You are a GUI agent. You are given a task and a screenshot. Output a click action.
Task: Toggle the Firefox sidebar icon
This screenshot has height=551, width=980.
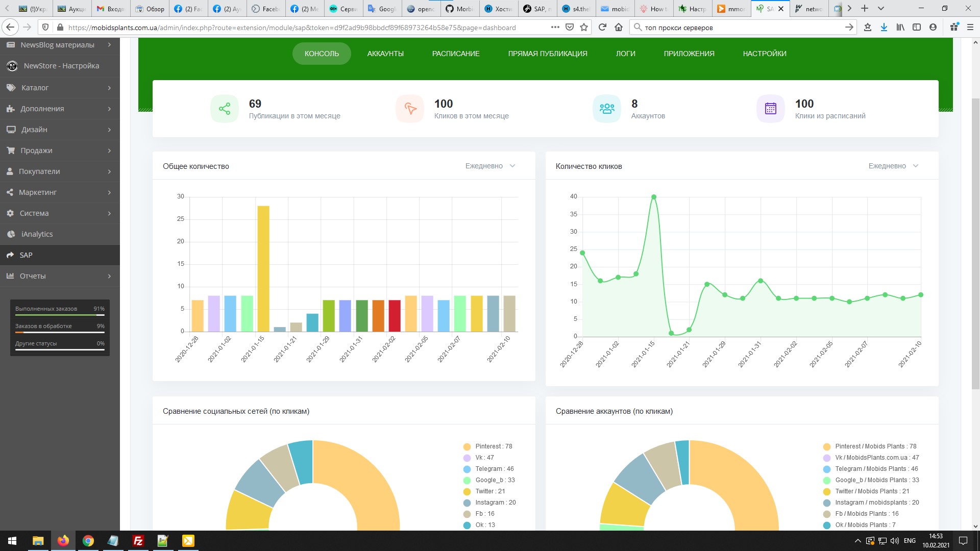917,28
